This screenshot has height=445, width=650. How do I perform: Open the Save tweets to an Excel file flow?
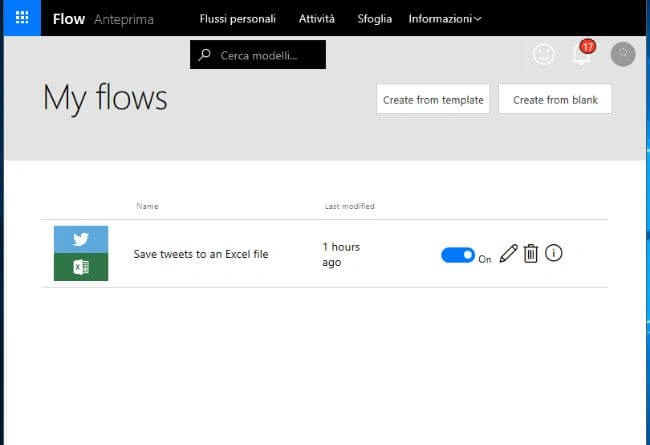[201, 254]
